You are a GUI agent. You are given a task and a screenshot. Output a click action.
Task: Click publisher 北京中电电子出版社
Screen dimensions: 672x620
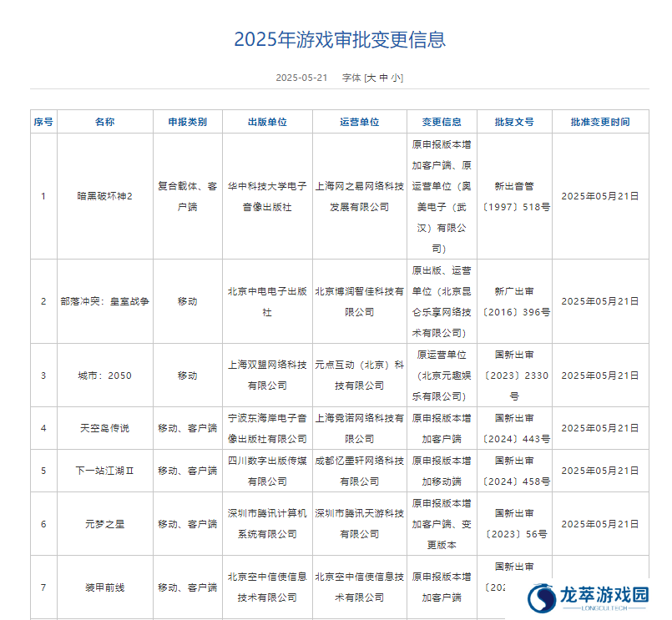(267, 302)
